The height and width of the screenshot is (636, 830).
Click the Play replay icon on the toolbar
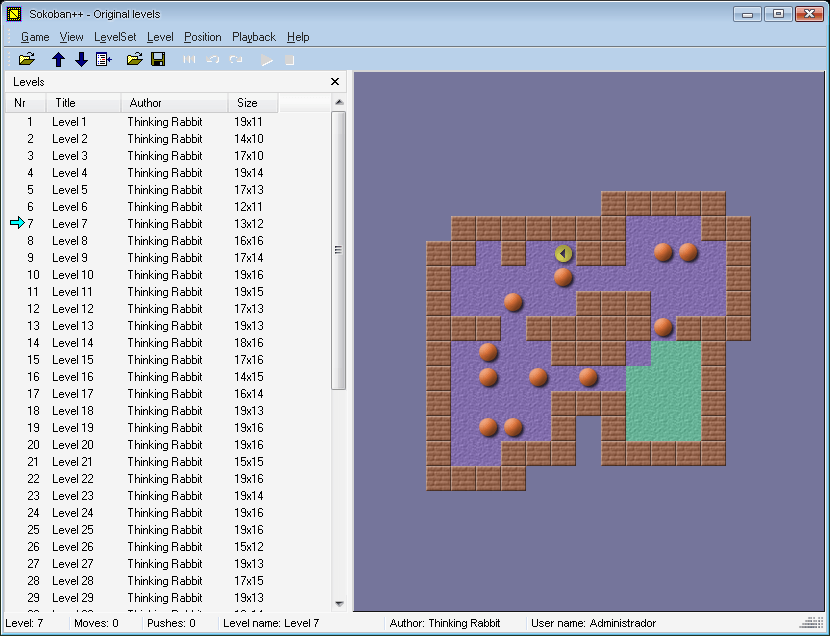pyautogui.click(x=266, y=59)
